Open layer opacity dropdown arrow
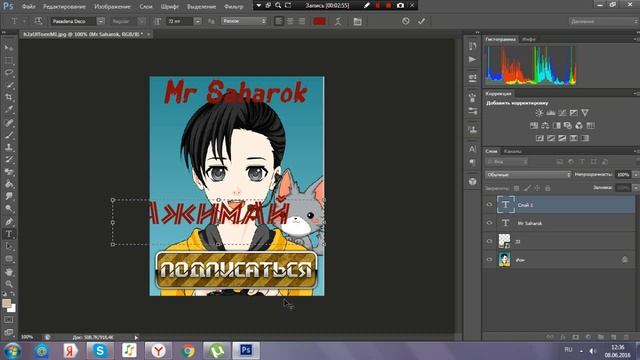The image size is (640, 360). click(636, 175)
